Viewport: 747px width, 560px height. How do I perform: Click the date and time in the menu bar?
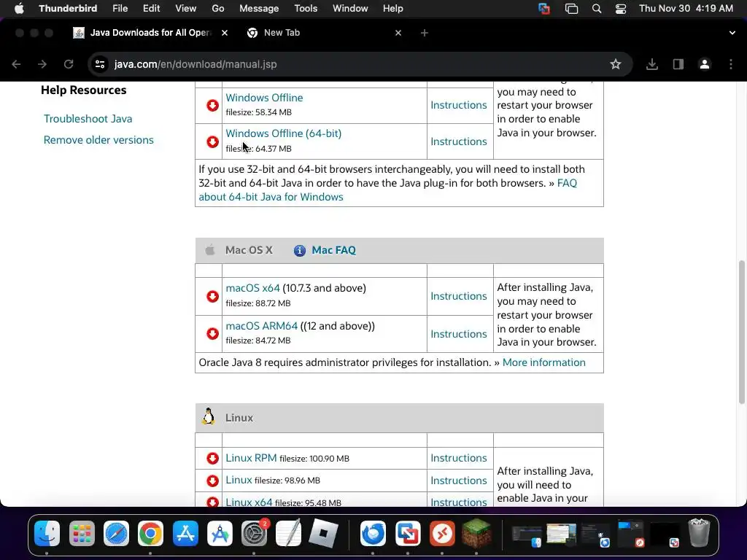point(686,9)
